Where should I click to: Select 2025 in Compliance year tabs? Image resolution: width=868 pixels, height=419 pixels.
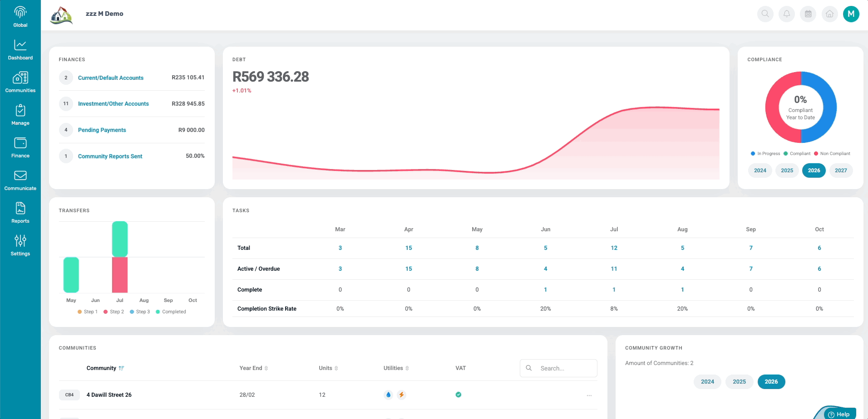point(787,171)
